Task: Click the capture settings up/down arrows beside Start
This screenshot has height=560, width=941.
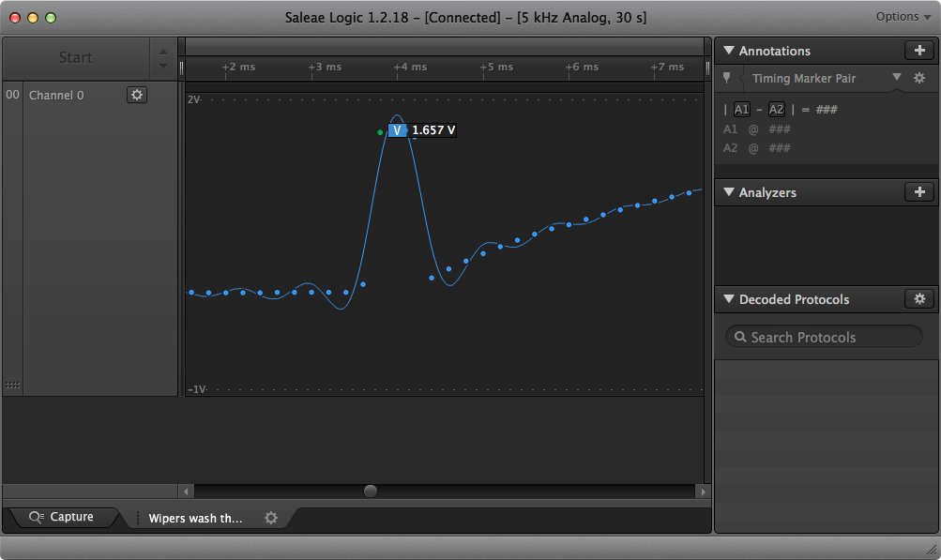Action: pos(163,58)
